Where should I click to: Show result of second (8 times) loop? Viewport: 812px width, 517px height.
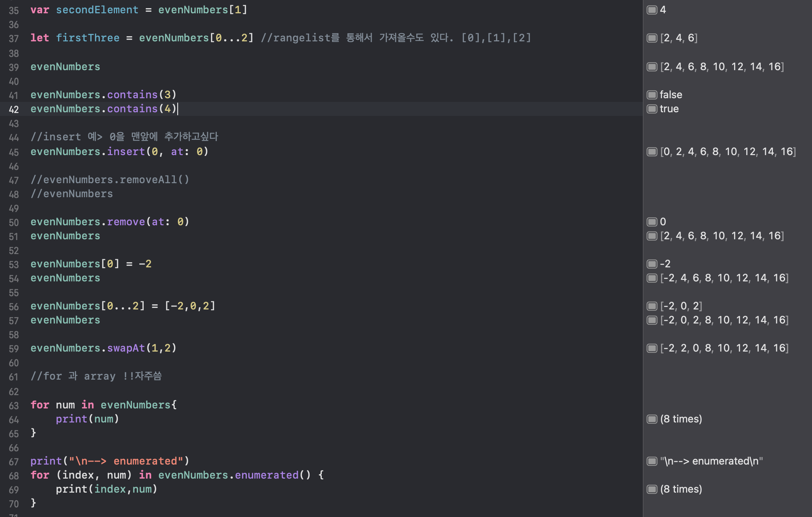[x=652, y=489]
